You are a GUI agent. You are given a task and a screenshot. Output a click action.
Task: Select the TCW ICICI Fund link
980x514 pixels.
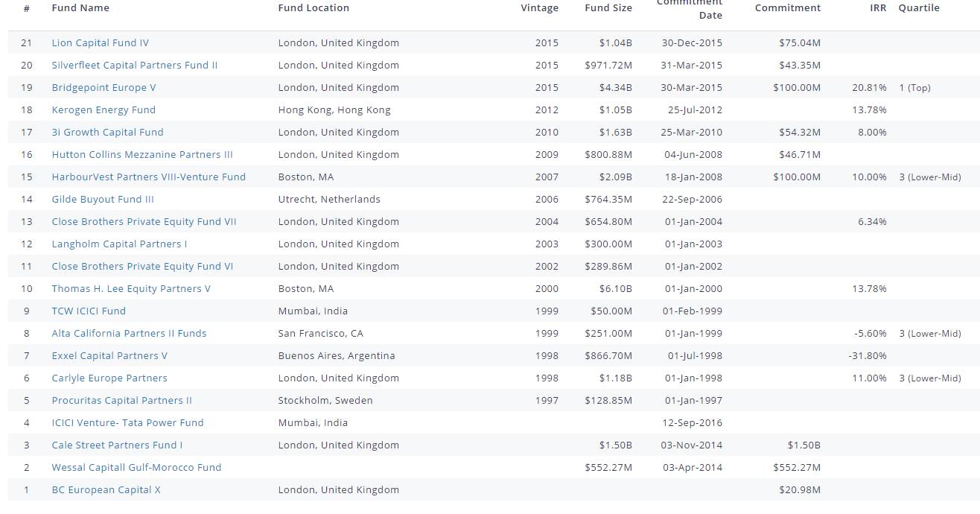point(89,311)
